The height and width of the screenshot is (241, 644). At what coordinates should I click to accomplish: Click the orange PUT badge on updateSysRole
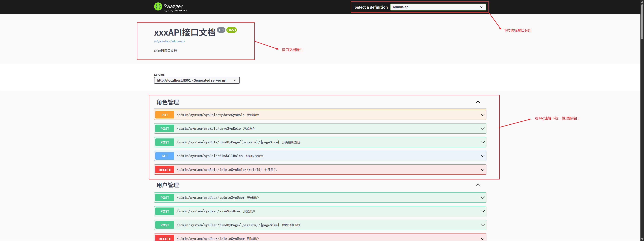point(165,115)
